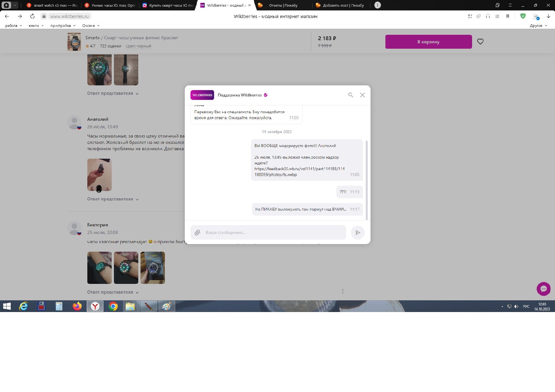This screenshot has height=392, width=555.
Task: Click the floating purple chat bubble button
Action: 543,289
